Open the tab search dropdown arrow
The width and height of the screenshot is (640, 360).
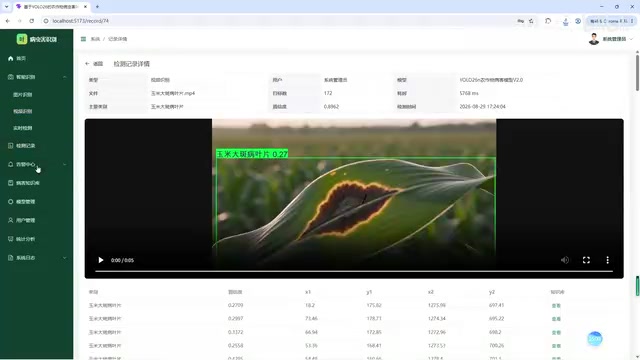6,7
